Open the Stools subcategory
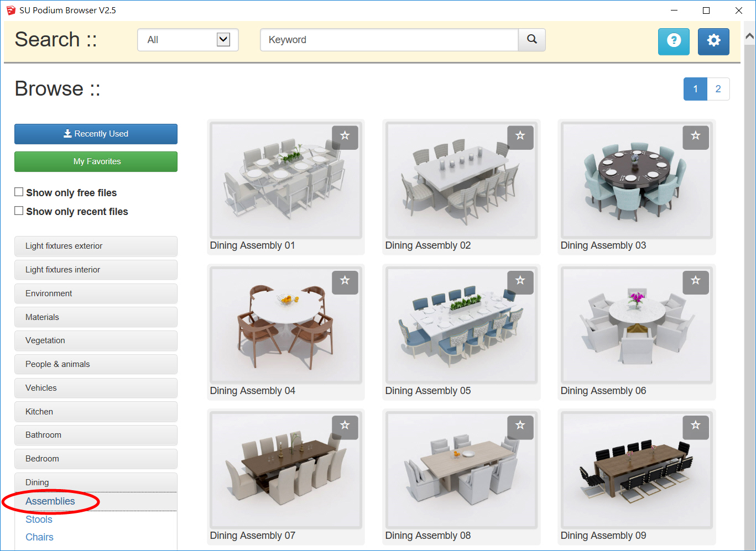The height and width of the screenshot is (551, 756). (x=39, y=519)
